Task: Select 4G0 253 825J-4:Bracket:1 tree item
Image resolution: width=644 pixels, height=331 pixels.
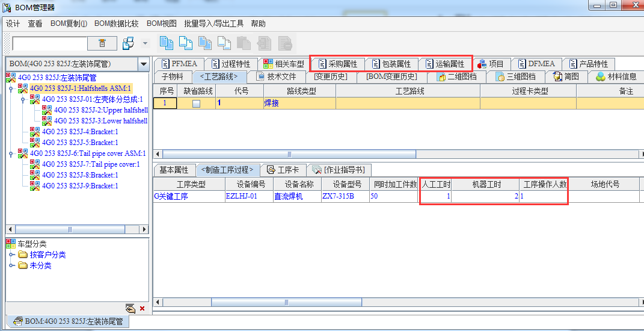Action: coord(80,132)
